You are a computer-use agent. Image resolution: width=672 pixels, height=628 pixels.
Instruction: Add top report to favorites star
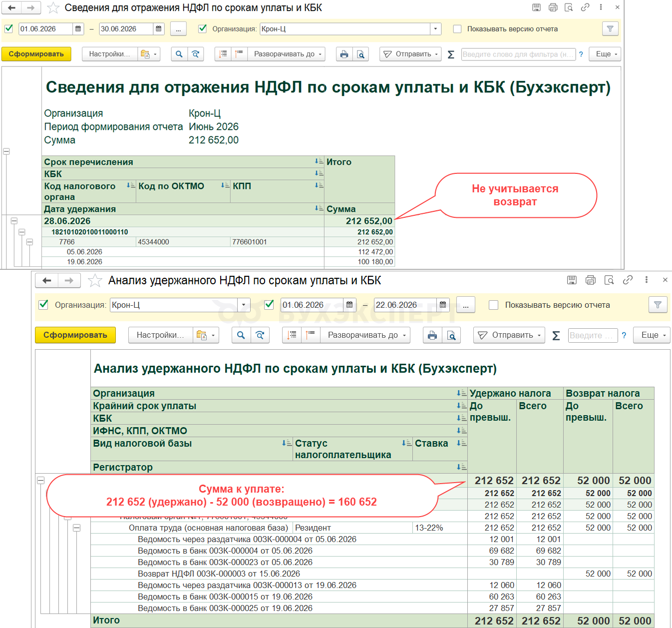click(53, 8)
